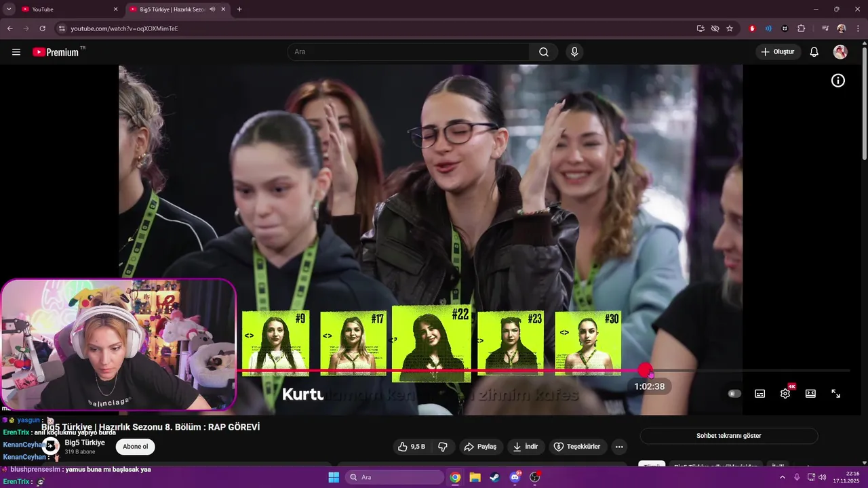Open Chrome three-dot menu
The height and width of the screenshot is (488, 868).
[x=858, y=28]
